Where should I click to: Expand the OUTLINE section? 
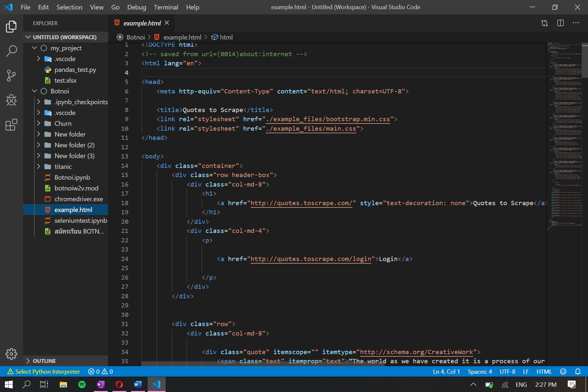44,361
